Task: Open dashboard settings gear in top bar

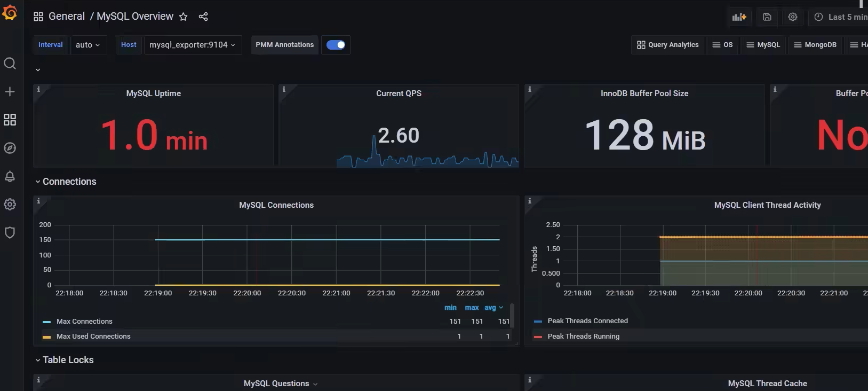Action: [793, 17]
